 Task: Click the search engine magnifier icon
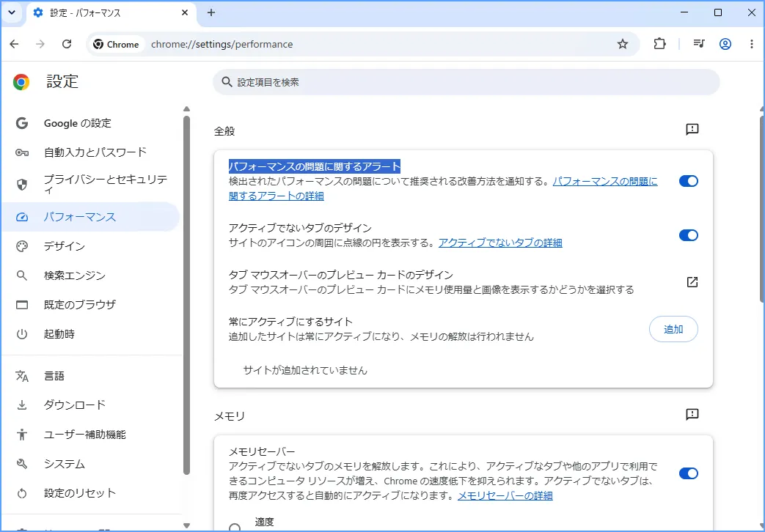click(x=22, y=276)
